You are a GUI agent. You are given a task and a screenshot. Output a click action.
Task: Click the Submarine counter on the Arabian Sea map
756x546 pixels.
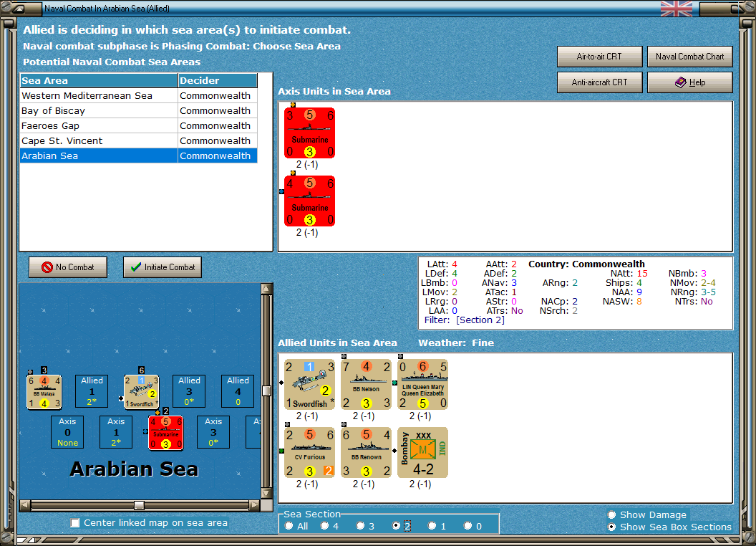click(166, 433)
